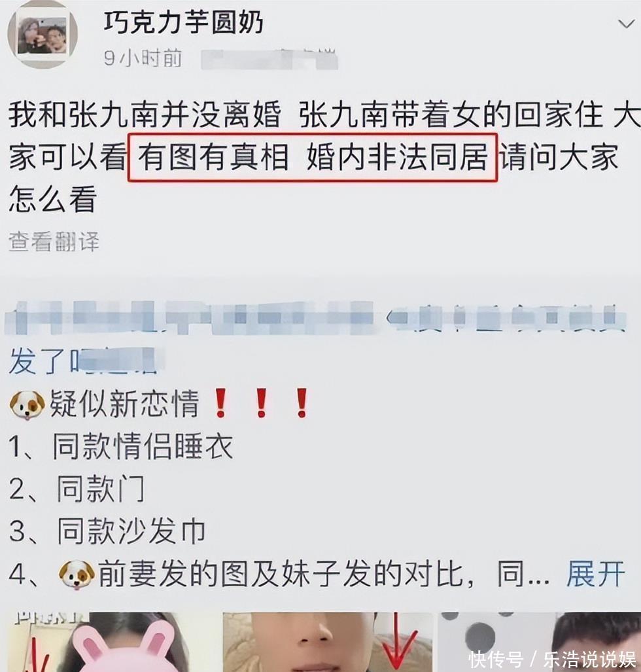641x672 pixels.
Task: Tap the first red exclamation mark
Action: [220, 403]
